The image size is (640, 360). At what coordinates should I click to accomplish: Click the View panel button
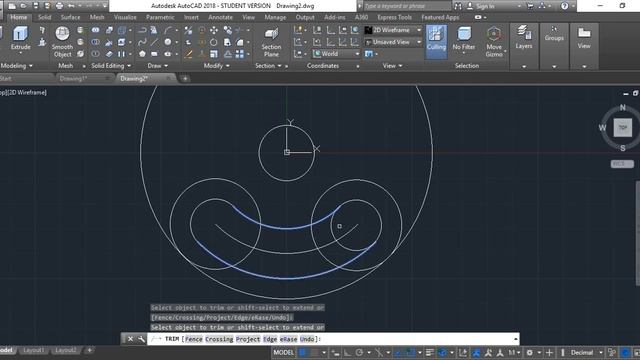point(584,38)
